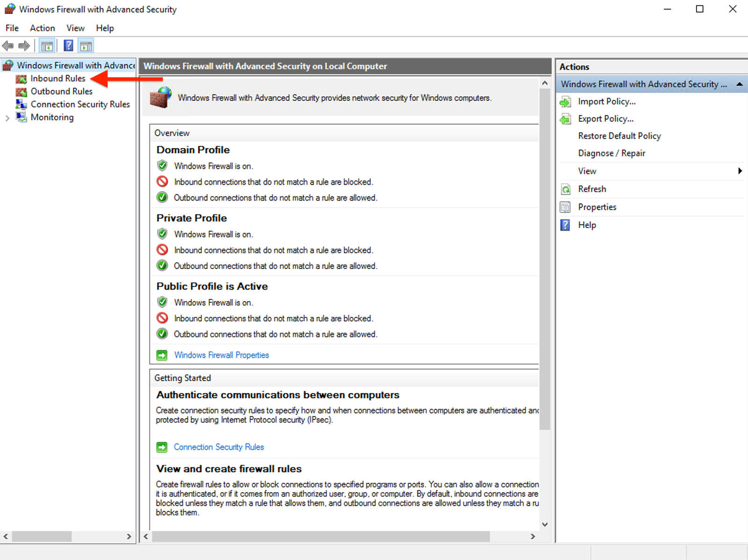
Task: Click the back navigation arrow icon
Action: pos(7,45)
